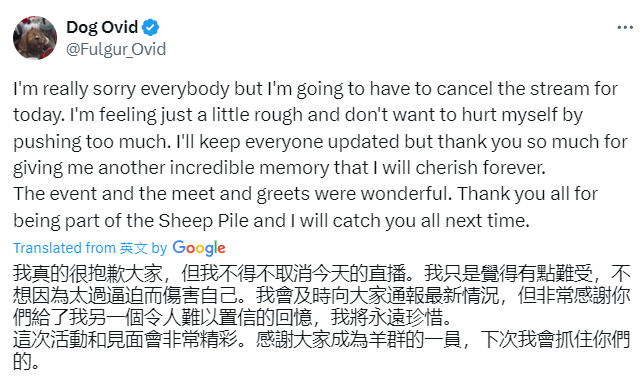Click the phrase 'cherish forever'
Image resolution: width=642 pixels, height=377 pixels.
[x=480, y=168]
